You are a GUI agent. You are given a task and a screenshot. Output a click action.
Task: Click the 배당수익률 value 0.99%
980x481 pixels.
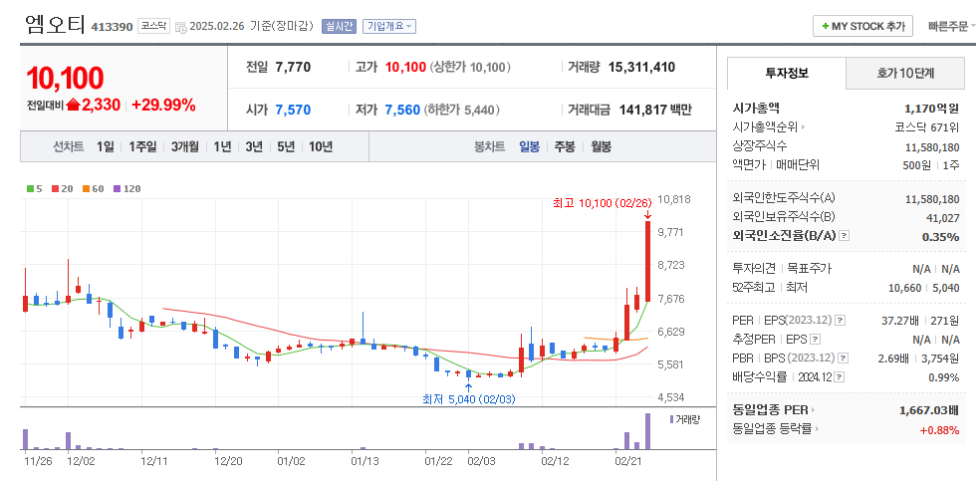click(x=944, y=377)
